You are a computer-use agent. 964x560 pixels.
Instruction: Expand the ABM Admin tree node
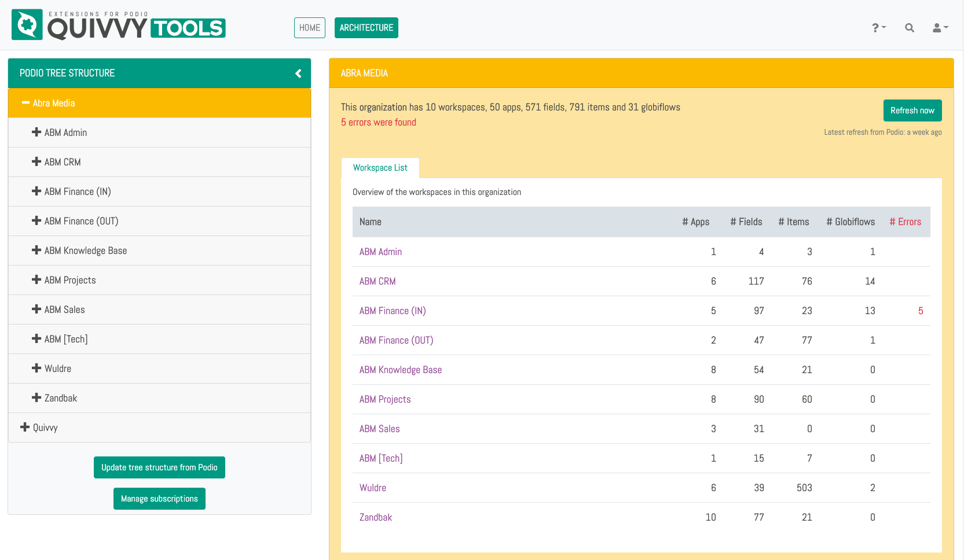pyautogui.click(x=36, y=132)
